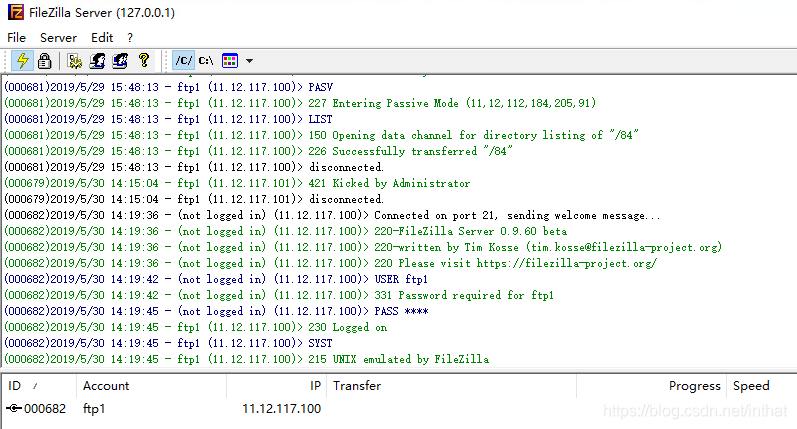
Task: Click log line '220-FileZilla Server 0.9.60 beta'
Action: 286,231
